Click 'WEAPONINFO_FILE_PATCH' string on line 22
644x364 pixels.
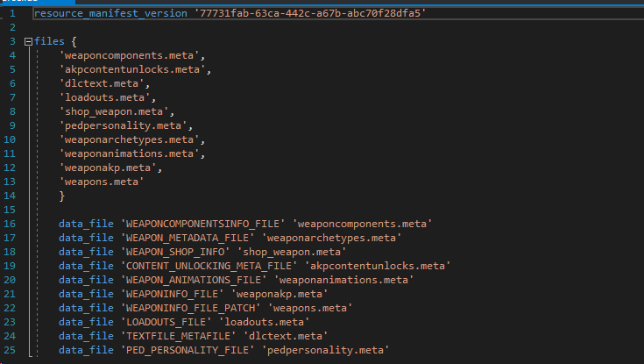pos(191,308)
